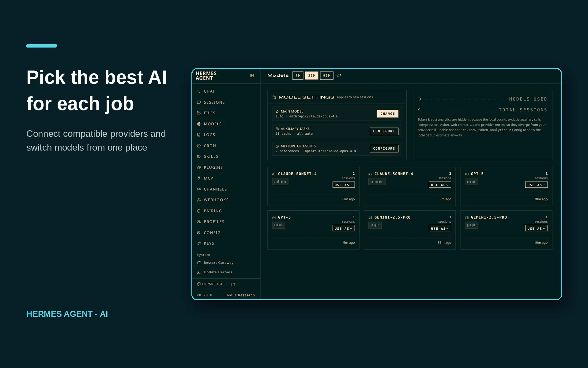Screen dimensions: 588x368
Task: Configure the Auxiliary Tasks
Action: pyautogui.click(x=384, y=131)
